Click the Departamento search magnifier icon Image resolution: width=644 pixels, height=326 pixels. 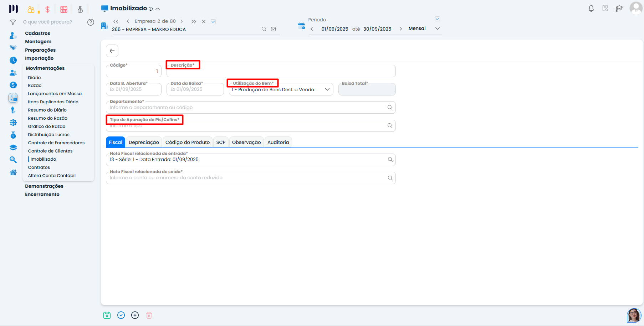click(x=390, y=108)
